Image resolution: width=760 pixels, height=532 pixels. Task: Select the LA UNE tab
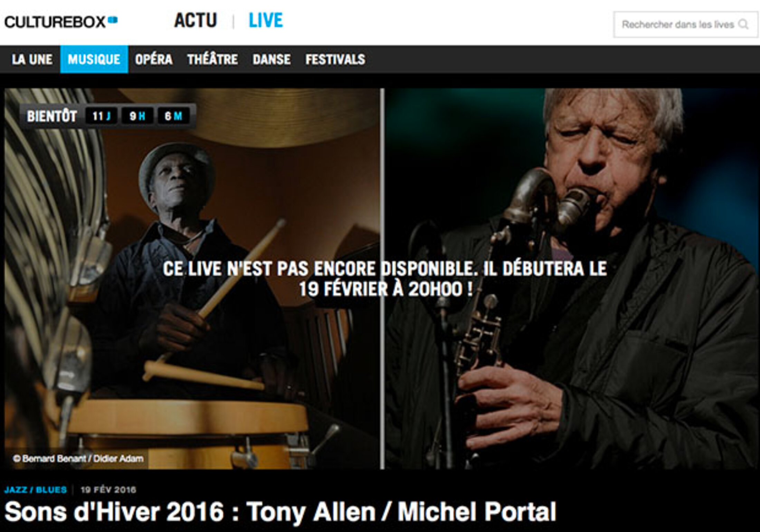click(x=32, y=59)
